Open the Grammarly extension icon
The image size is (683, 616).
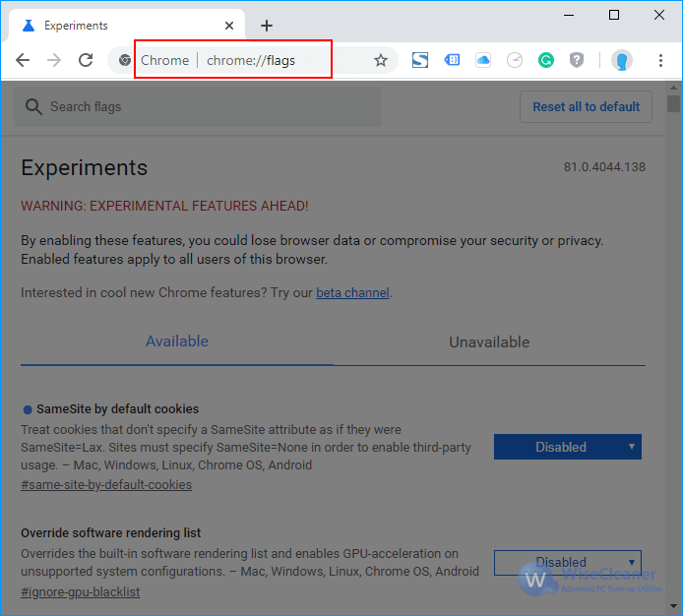[x=545, y=60]
